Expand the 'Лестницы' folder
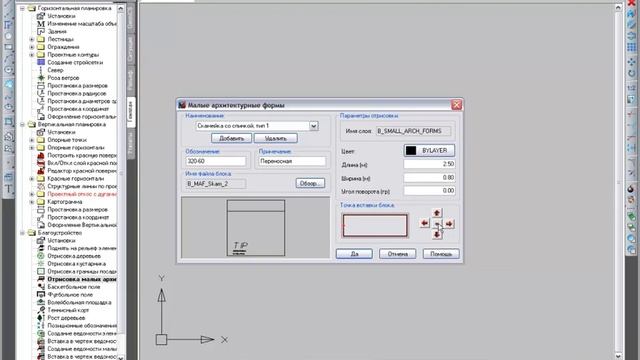This screenshot has height=360, width=640. (x=32, y=39)
